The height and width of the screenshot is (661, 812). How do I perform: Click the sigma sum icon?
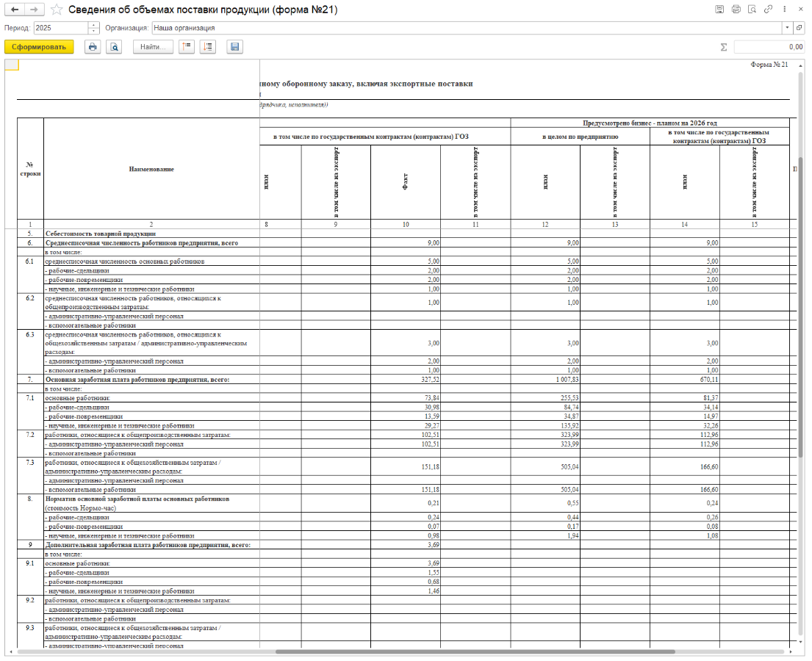[723, 47]
